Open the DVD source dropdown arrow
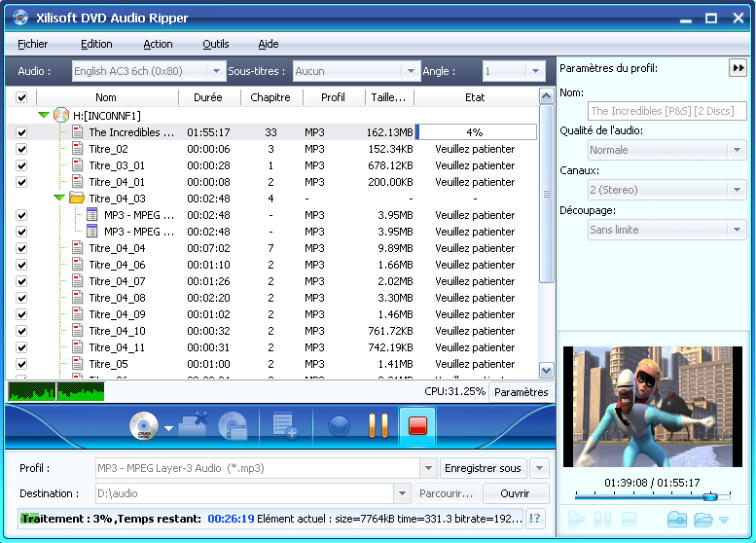The height and width of the screenshot is (543, 756). click(168, 428)
